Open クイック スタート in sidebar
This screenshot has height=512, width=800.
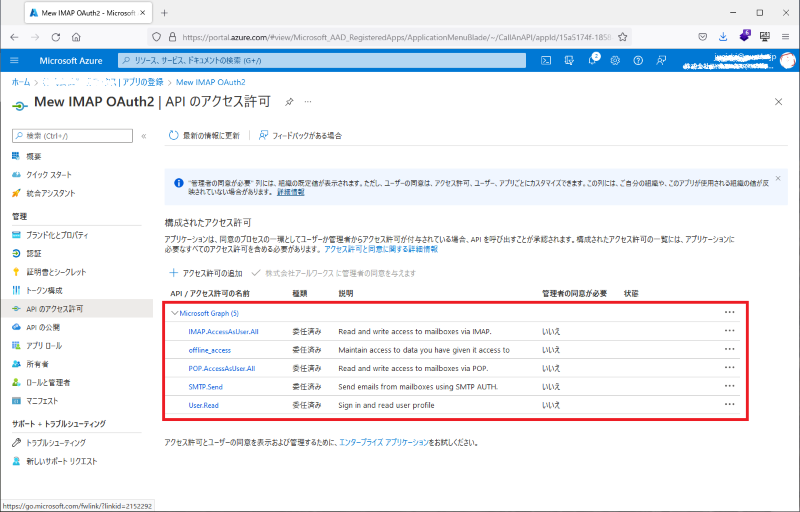(x=48, y=174)
